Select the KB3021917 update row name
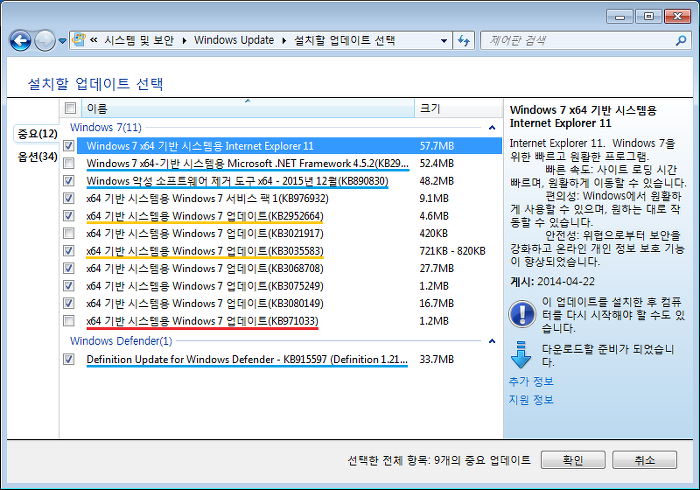Image resolution: width=700 pixels, height=490 pixels. tap(205, 233)
